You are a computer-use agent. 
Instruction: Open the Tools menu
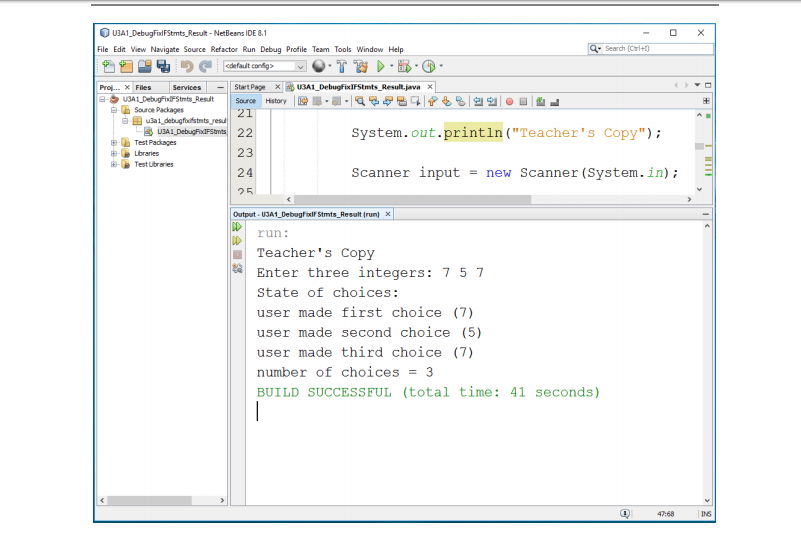click(343, 49)
